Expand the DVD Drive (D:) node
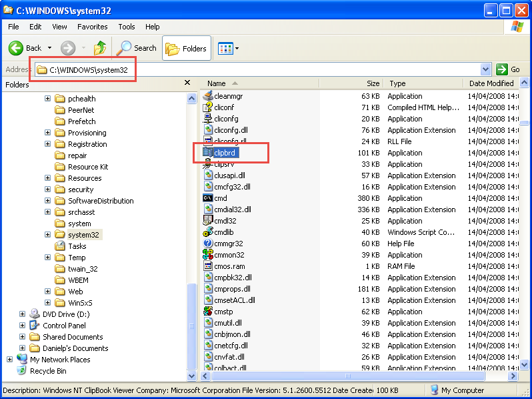532x399 pixels. pyautogui.click(x=23, y=314)
